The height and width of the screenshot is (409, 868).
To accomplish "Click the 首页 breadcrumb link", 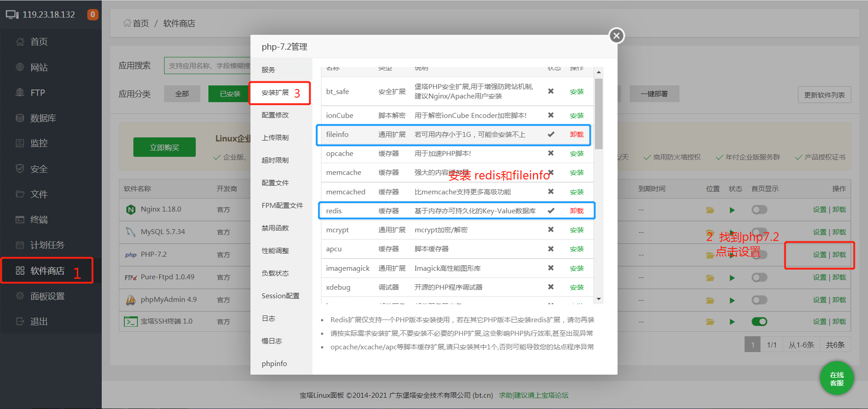I will pyautogui.click(x=141, y=24).
